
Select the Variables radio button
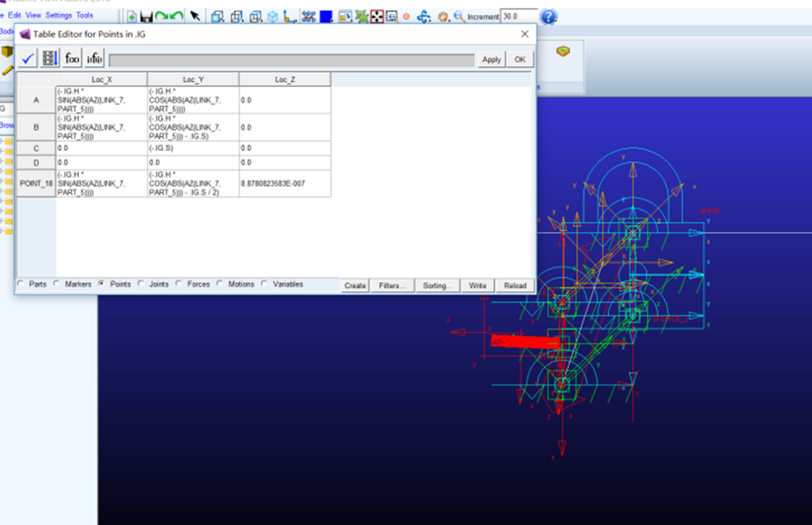coord(265,284)
